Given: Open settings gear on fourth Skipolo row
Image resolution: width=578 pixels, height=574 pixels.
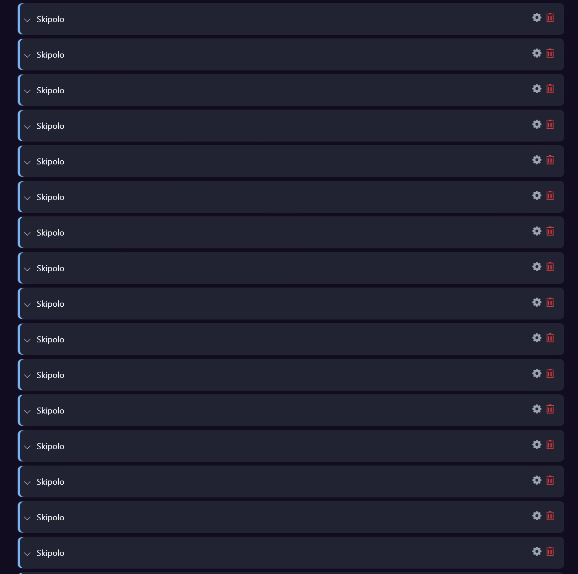Looking at the screenshot, I should (536, 124).
